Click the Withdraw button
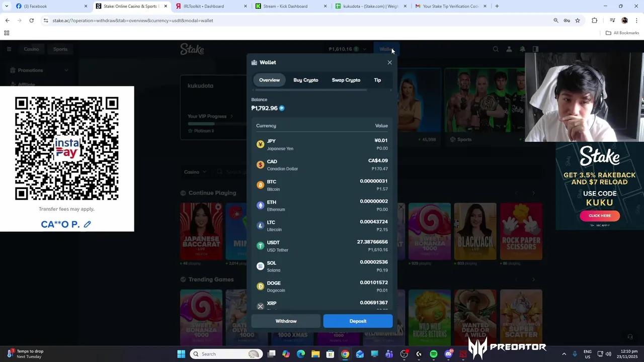The height and width of the screenshot is (362, 644). 286,321
